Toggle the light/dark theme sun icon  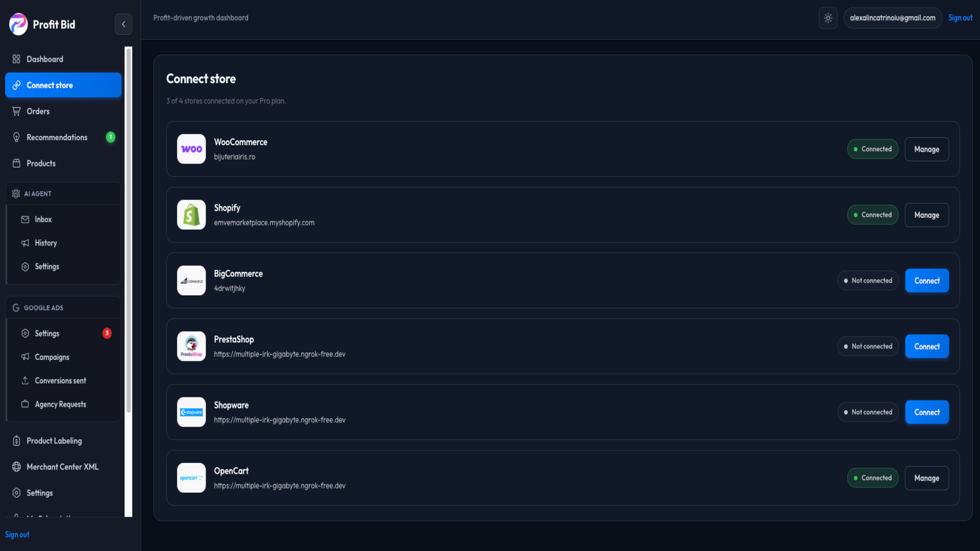point(828,18)
